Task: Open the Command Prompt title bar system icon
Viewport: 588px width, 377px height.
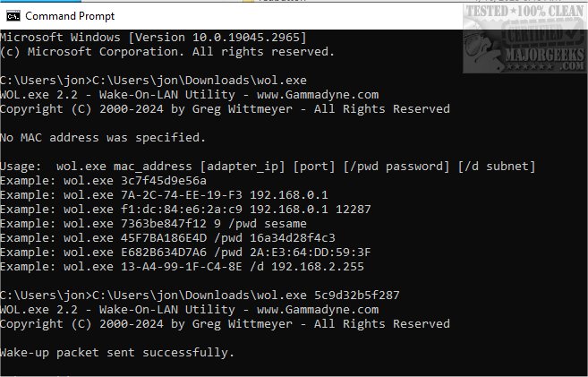Action: tap(11, 16)
